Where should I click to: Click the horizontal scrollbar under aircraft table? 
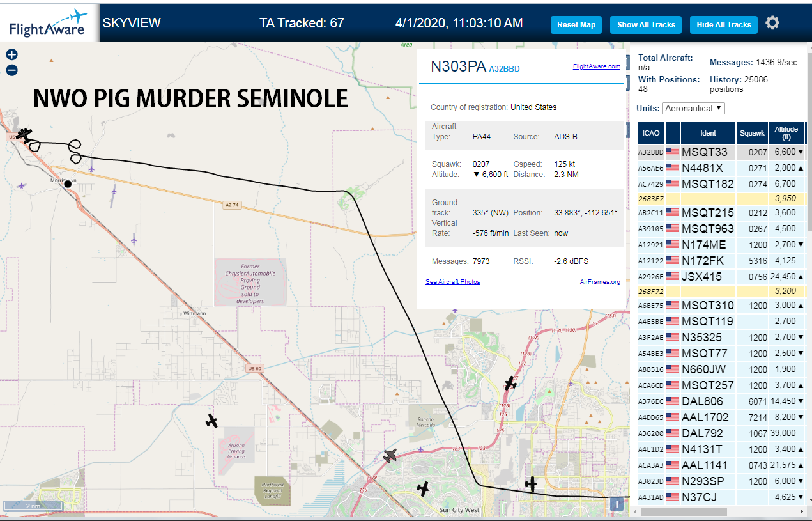click(682, 512)
